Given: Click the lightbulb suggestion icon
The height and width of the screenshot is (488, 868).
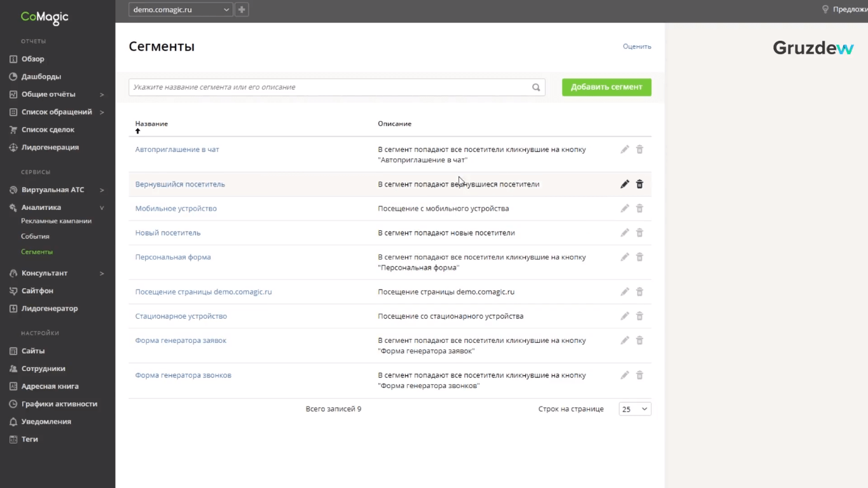Looking at the screenshot, I should (825, 10).
